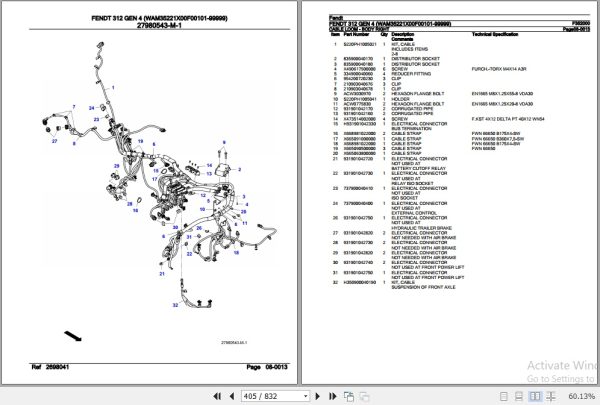This screenshot has width=600, height=405.
Task: Go to the previous page
Action: click(x=232, y=396)
